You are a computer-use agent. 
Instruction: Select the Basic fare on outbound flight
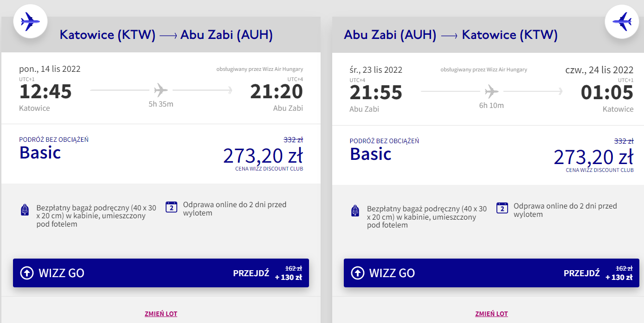point(40,152)
